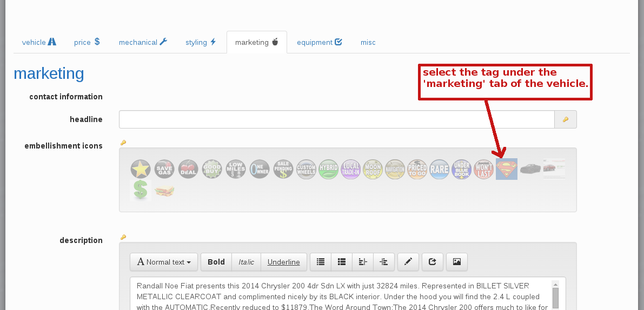Viewport: 644px width, 310px height.
Task: Apply Bold formatting in description editor
Action: pyautogui.click(x=216, y=262)
